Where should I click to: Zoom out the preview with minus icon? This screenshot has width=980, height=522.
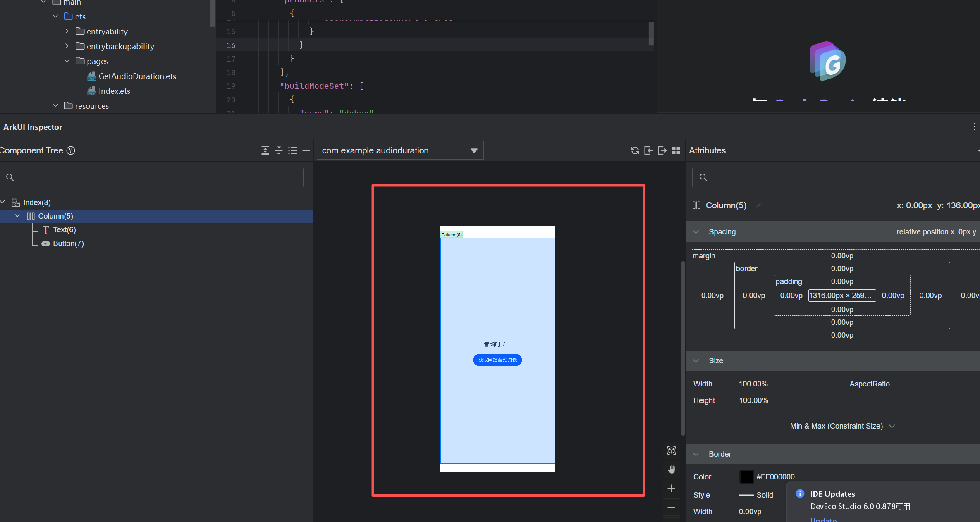[672, 508]
